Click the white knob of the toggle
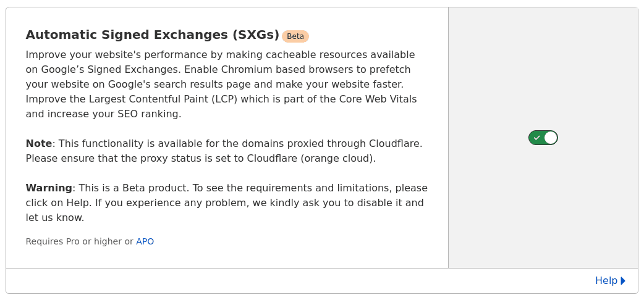 click(551, 138)
